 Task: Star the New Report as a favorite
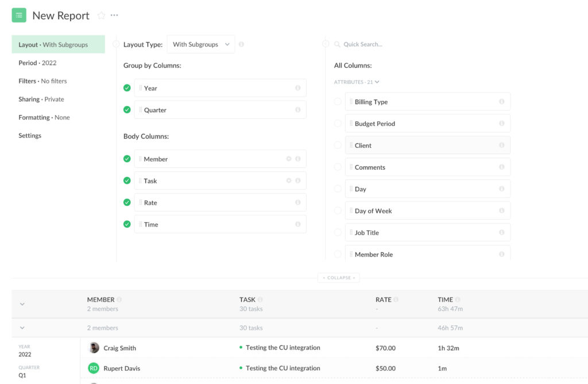(101, 15)
